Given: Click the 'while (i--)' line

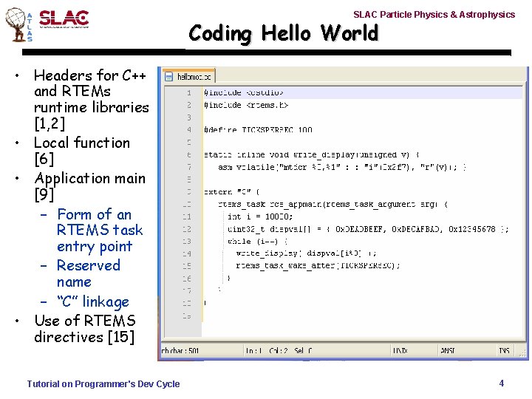Looking at the screenshot, I should [x=258, y=241].
